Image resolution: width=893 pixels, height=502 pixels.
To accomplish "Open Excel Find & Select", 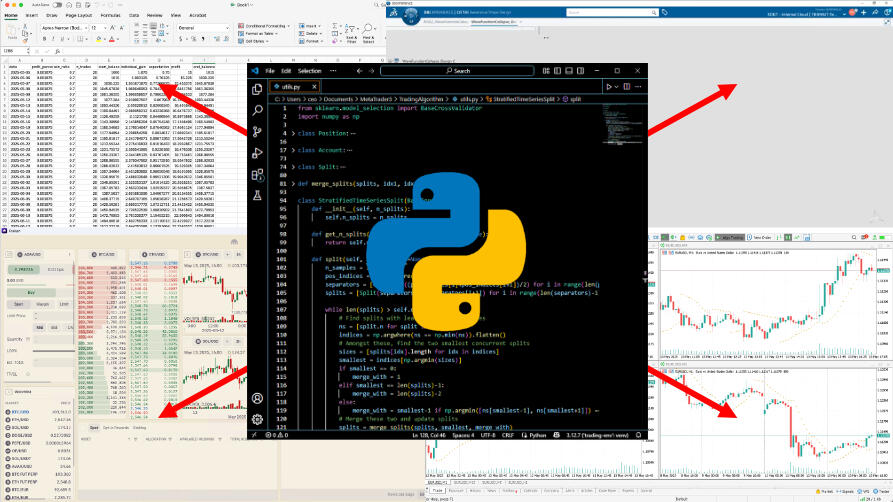I will pos(368,33).
